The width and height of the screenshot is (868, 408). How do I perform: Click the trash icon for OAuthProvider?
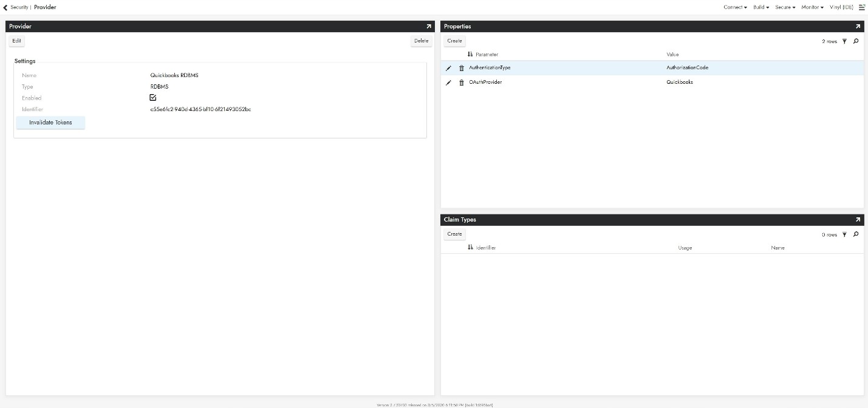[462, 83]
